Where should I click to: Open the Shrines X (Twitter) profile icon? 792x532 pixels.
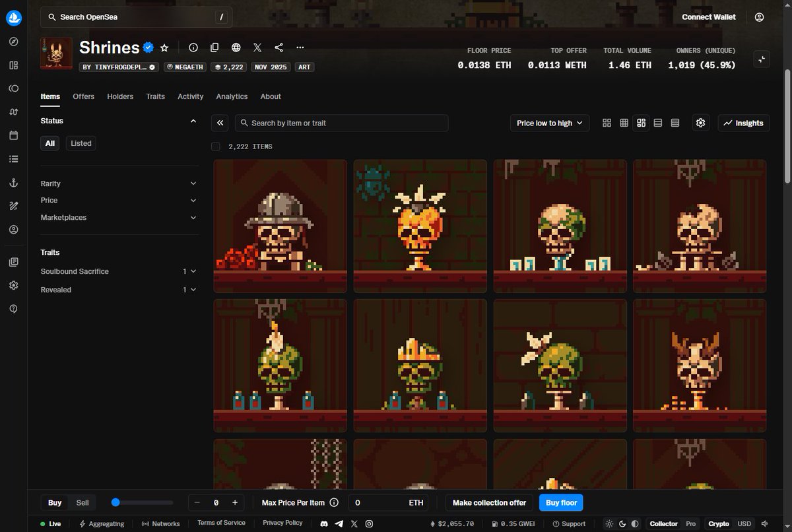pyautogui.click(x=257, y=48)
